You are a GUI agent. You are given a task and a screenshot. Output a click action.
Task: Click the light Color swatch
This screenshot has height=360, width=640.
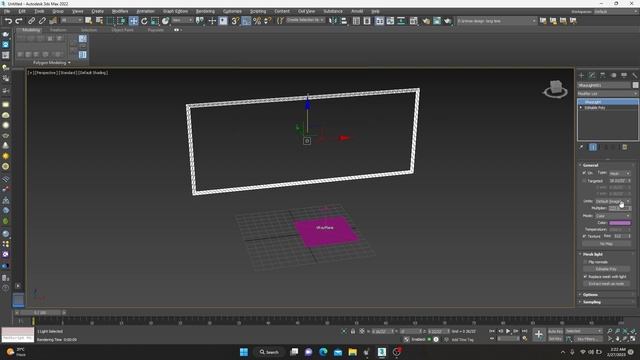tap(620, 223)
